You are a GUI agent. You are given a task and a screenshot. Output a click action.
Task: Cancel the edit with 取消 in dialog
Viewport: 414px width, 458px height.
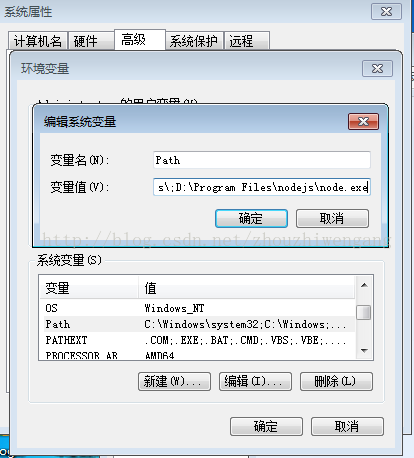[x=332, y=219]
